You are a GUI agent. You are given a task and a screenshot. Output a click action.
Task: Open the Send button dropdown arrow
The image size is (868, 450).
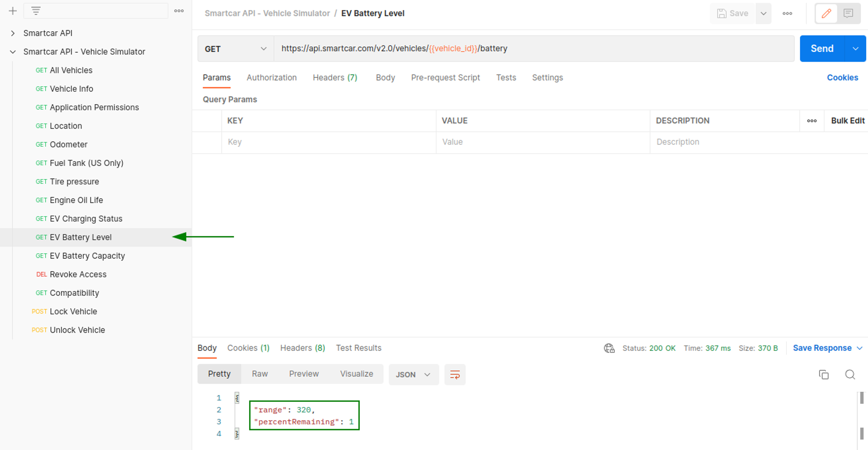tap(855, 49)
